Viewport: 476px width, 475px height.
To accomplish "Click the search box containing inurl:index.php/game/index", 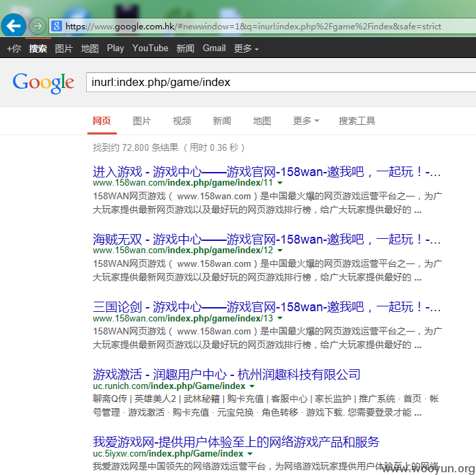I will [281, 82].
